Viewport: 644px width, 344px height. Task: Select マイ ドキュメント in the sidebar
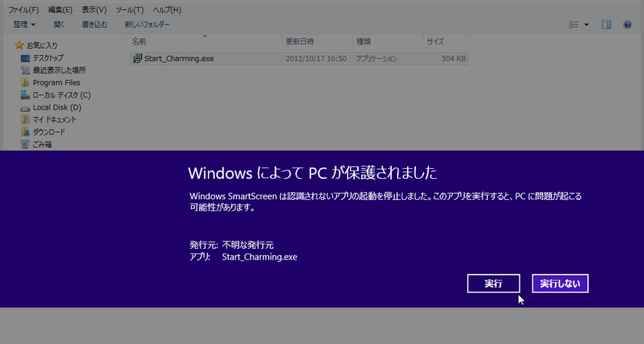coord(54,119)
